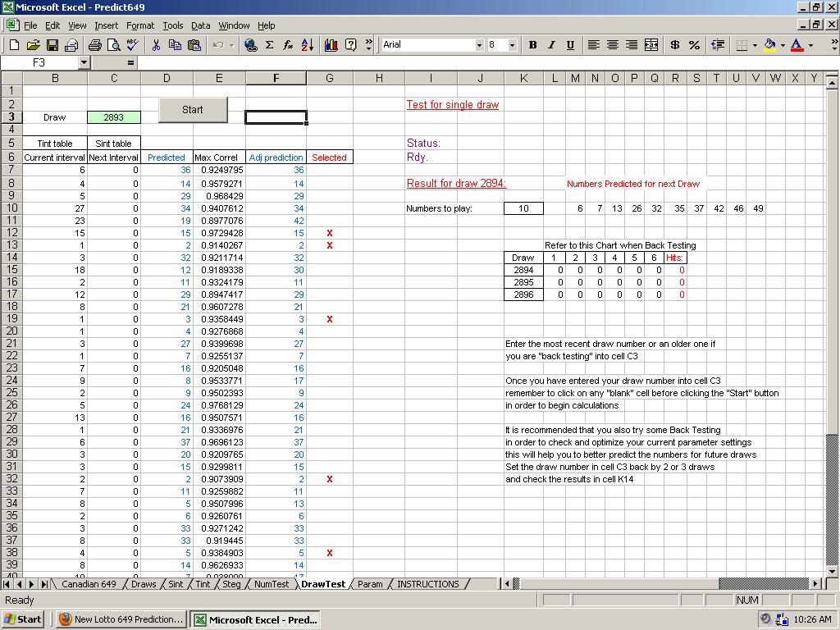This screenshot has height=630, width=840.
Task: Switch to the Param sheet tab
Action: click(370, 584)
